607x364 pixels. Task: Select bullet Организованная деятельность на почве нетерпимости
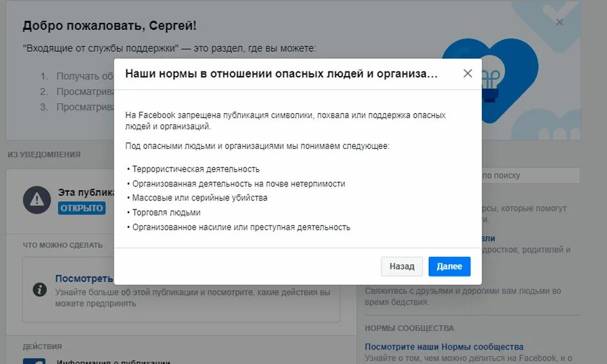coord(238,184)
